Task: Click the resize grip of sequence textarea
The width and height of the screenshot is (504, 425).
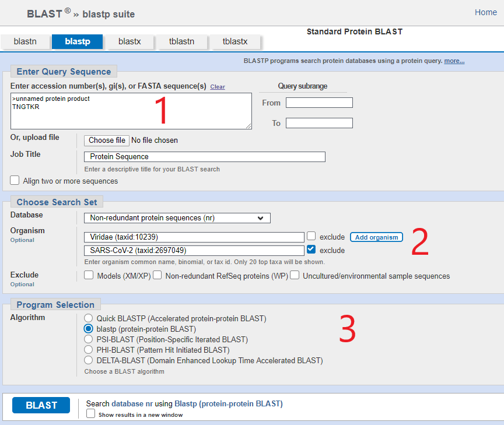Action: coord(249,127)
